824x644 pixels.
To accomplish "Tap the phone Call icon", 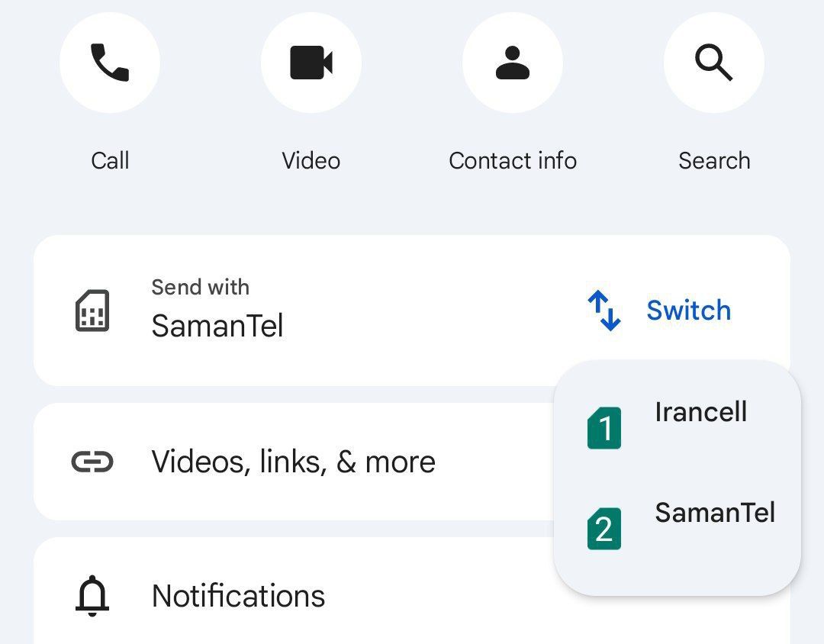I will (x=110, y=63).
